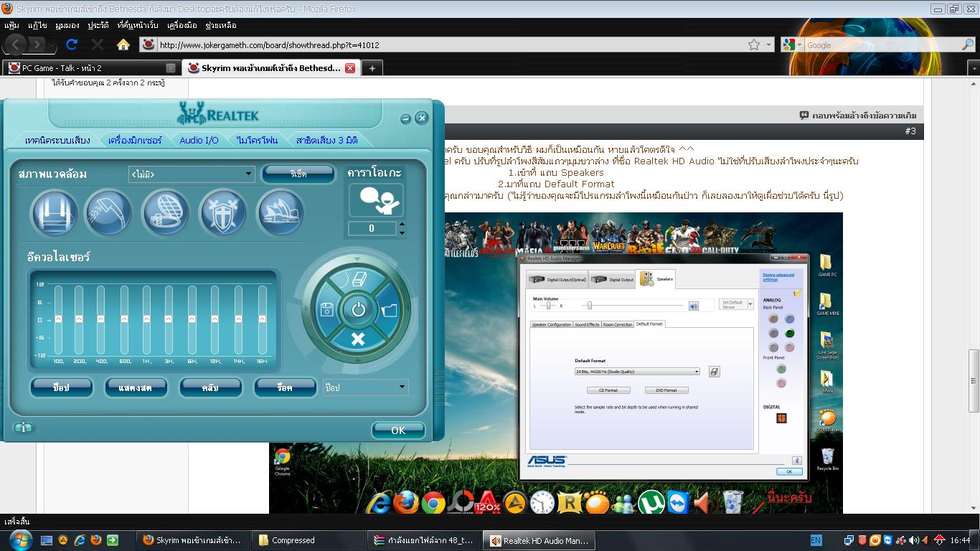Increase the karaoke key value with up arrow
Viewport: 980px width, 551px height.
tap(402, 225)
